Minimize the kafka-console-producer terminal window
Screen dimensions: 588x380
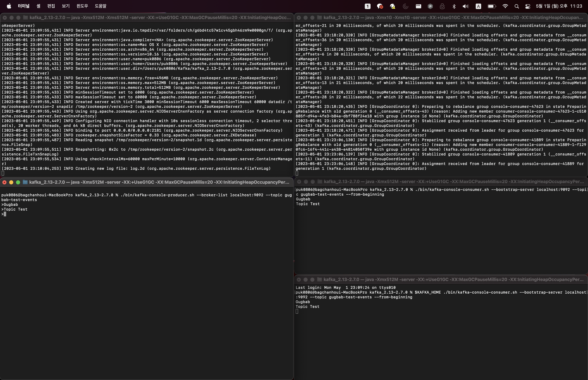(x=11, y=182)
